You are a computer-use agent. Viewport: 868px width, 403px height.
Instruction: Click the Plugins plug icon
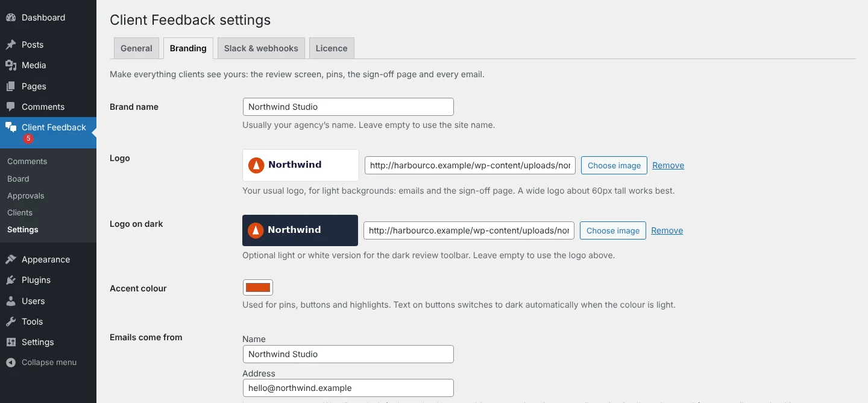pyautogui.click(x=11, y=280)
